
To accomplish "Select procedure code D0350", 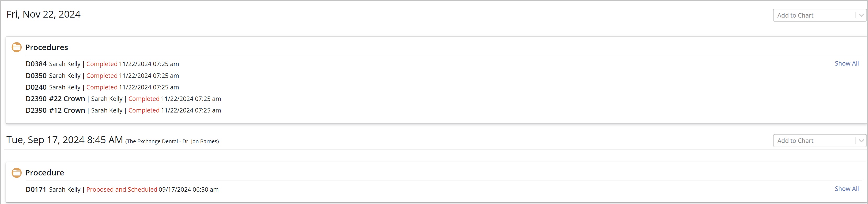I will [x=36, y=76].
